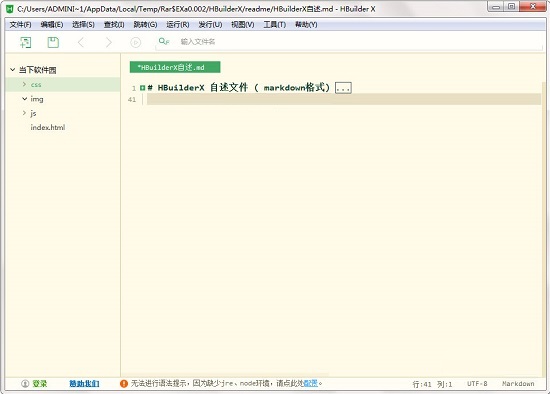Collapse the img folder chevron
The width and height of the screenshot is (550, 394).
tap(25, 99)
